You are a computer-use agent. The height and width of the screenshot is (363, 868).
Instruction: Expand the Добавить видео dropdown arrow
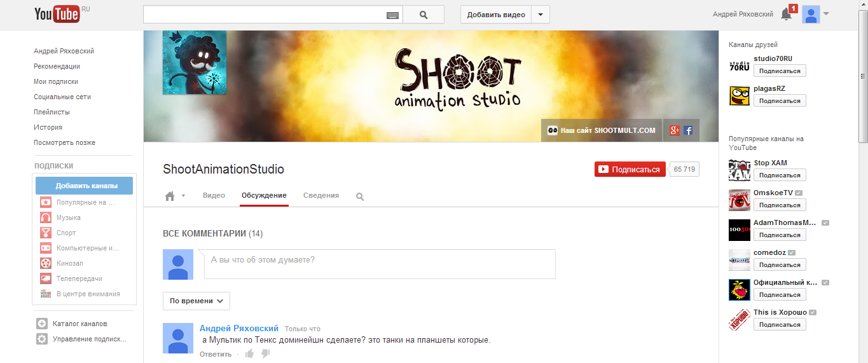[x=541, y=15]
